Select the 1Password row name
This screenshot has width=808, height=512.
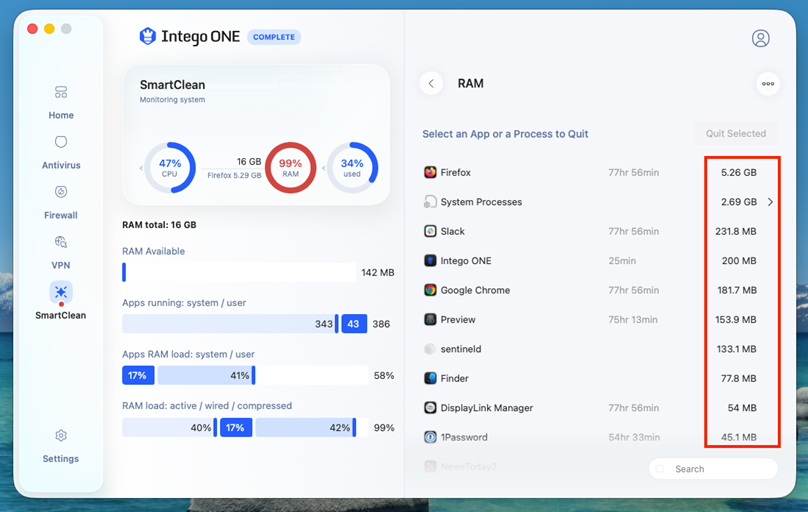(x=464, y=437)
